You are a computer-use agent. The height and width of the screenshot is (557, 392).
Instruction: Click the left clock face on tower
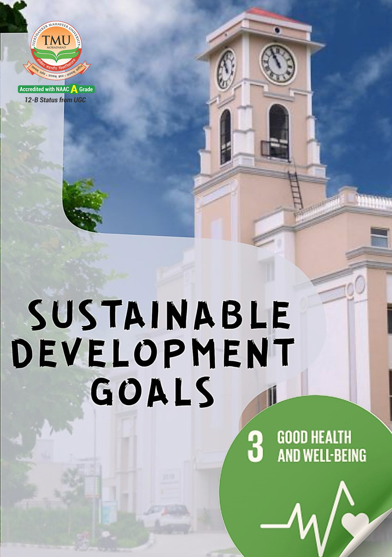point(226,70)
